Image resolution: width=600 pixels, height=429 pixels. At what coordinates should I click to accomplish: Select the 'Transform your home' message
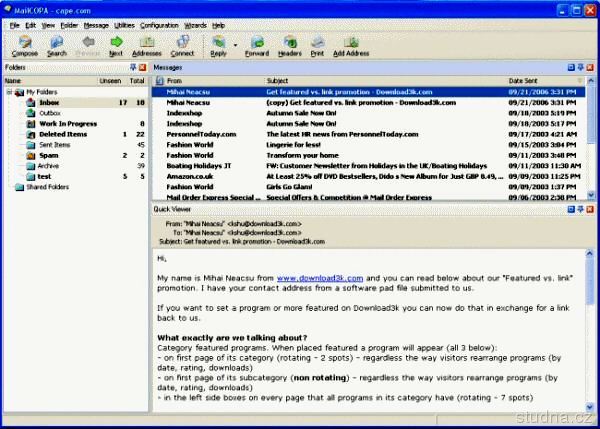tap(369, 155)
